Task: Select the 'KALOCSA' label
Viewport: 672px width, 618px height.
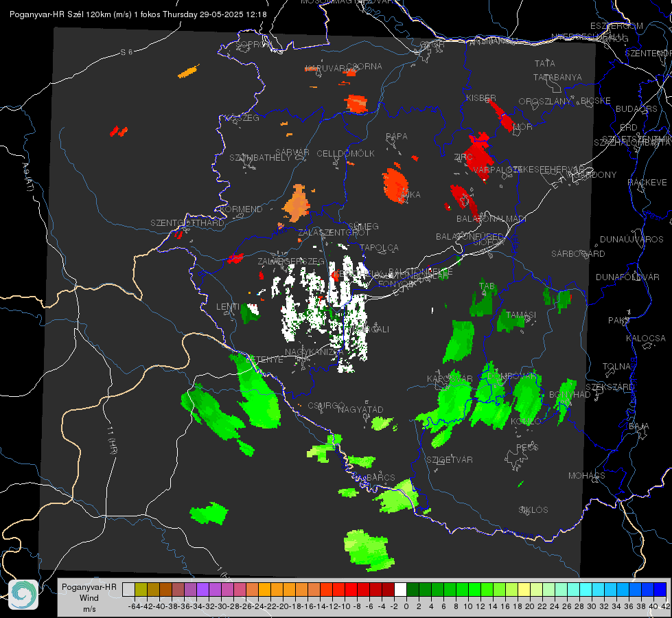Action: [x=646, y=338]
